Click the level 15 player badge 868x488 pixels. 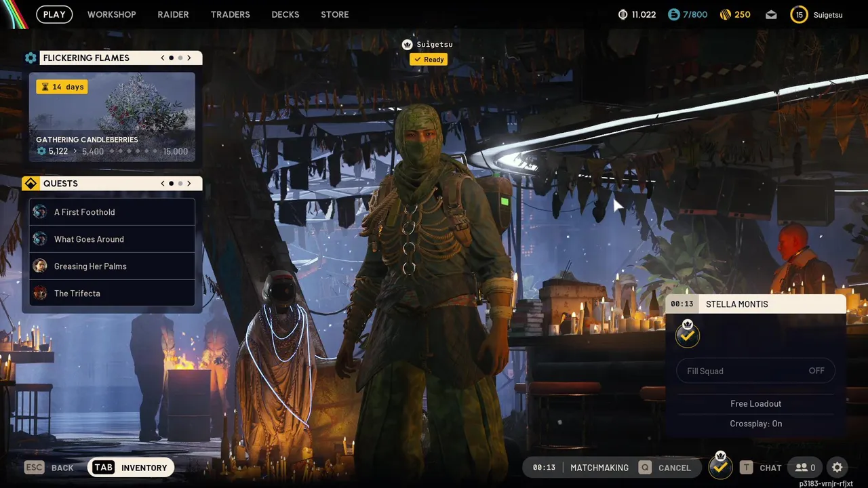click(x=799, y=14)
